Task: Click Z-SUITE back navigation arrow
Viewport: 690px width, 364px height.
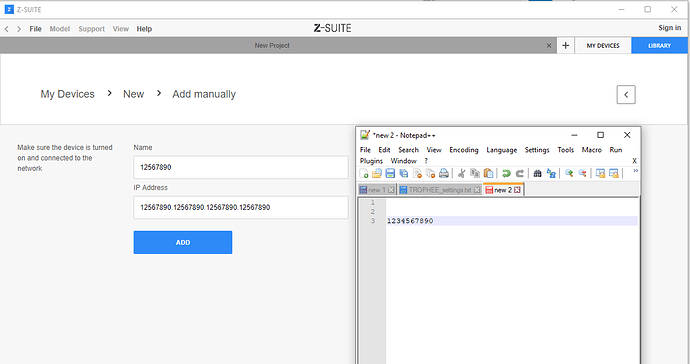Action: (7, 29)
